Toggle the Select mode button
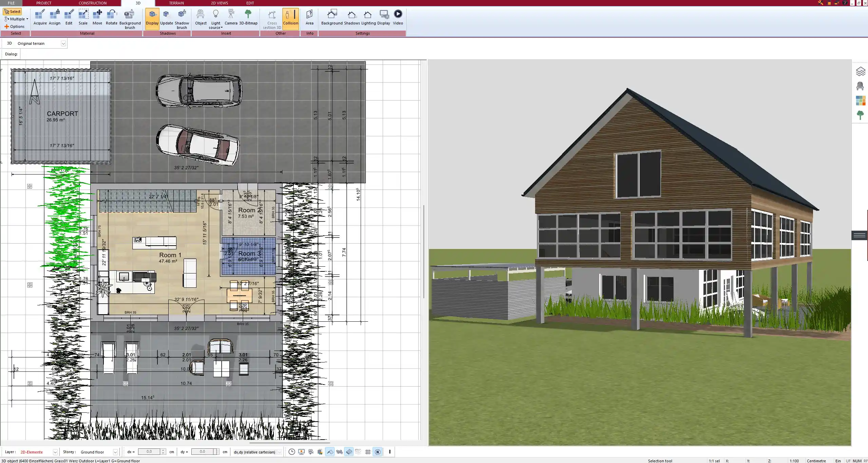Viewport: 868px width, 463px height. 13,12
